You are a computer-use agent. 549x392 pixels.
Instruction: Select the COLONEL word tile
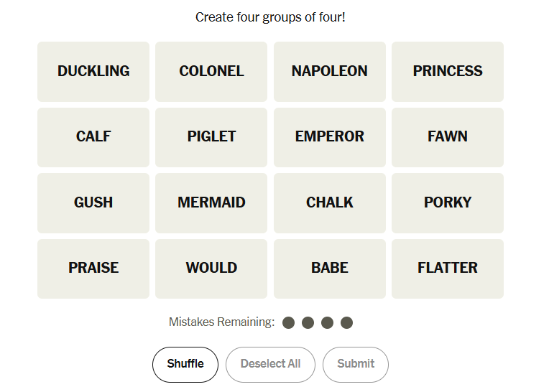tap(211, 71)
